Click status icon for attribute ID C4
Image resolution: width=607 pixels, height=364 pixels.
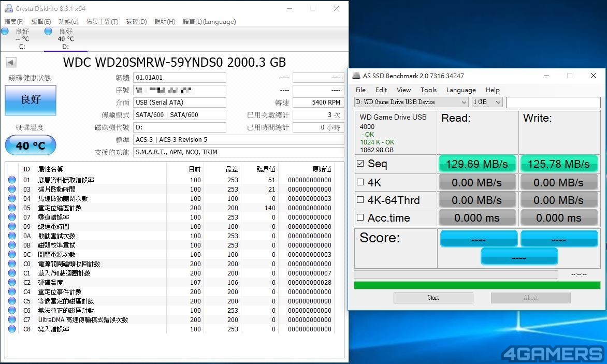12,292
